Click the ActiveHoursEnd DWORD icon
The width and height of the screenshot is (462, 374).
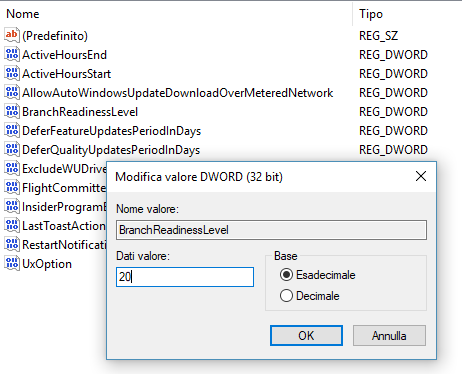12,54
